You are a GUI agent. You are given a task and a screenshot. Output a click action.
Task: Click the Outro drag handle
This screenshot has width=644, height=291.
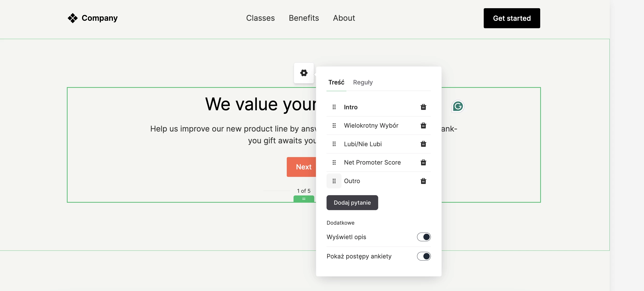click(x=334, y=181)
